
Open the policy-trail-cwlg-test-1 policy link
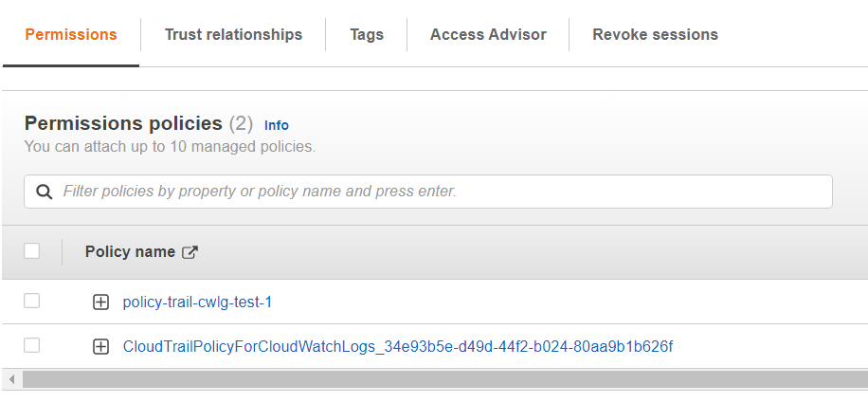click(197, 302)
